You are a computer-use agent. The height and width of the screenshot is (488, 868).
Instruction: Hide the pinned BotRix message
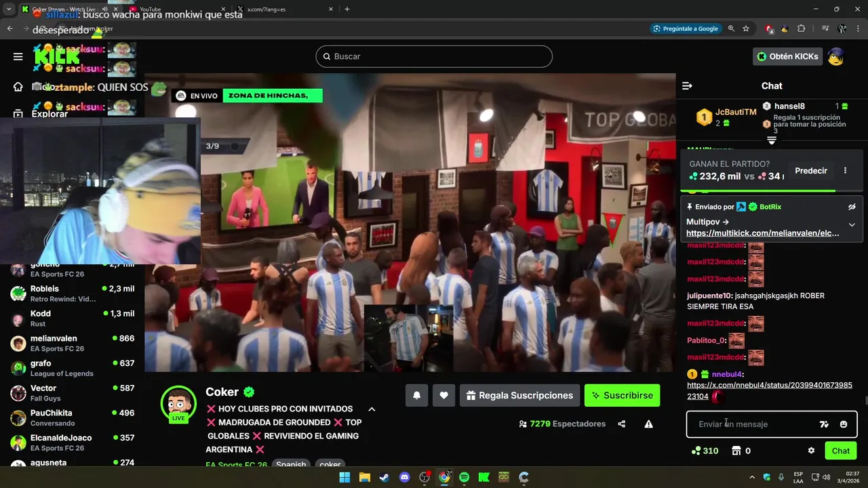[x=852, y=207]
